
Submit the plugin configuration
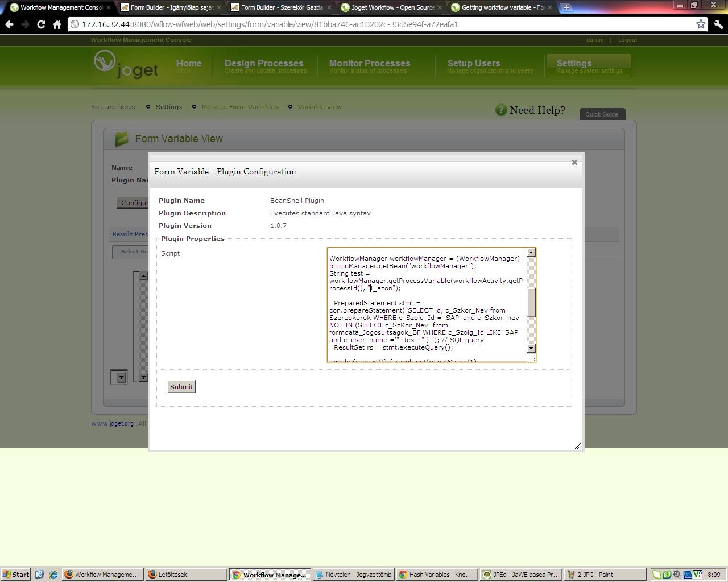(x=181, y=387)
